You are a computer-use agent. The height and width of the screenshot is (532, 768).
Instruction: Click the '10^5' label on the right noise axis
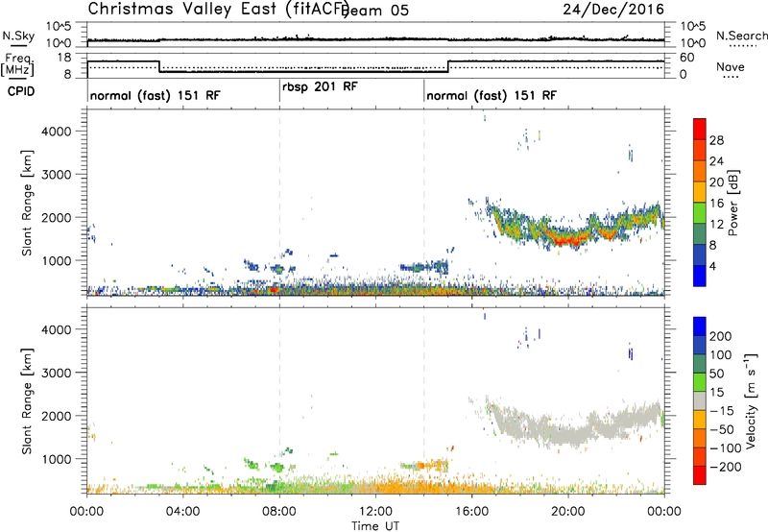coord(693,27)
